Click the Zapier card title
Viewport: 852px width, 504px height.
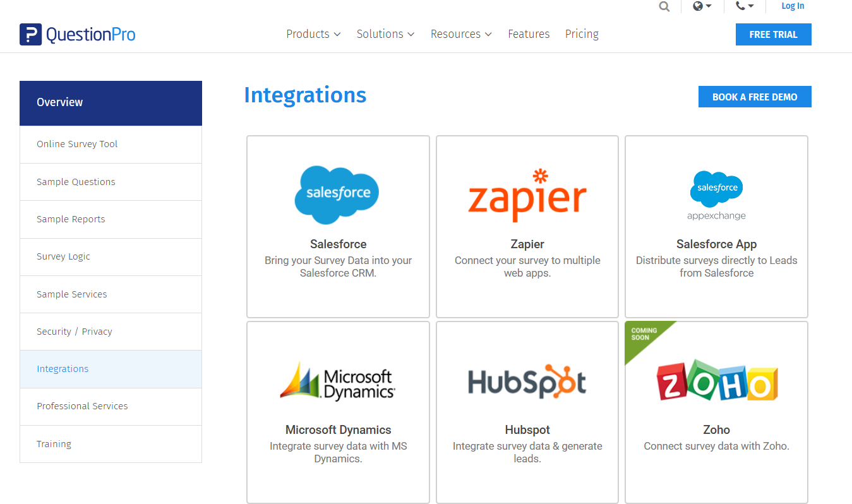coord(527,244)
